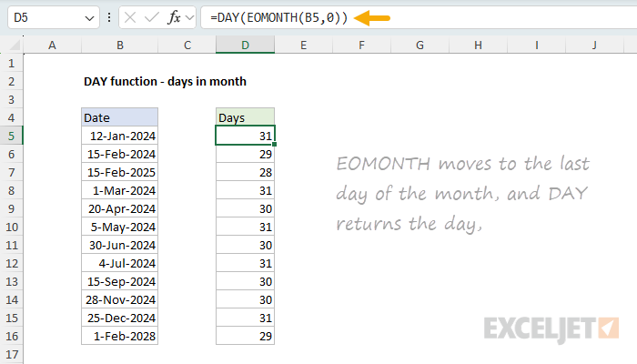
Task: Select column F header
Action: 361,45
